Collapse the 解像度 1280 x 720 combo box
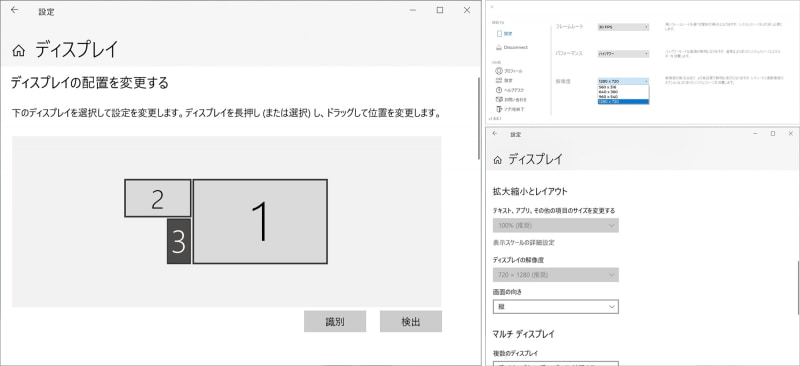The image size is (800, 366). [x=623, y=81]
